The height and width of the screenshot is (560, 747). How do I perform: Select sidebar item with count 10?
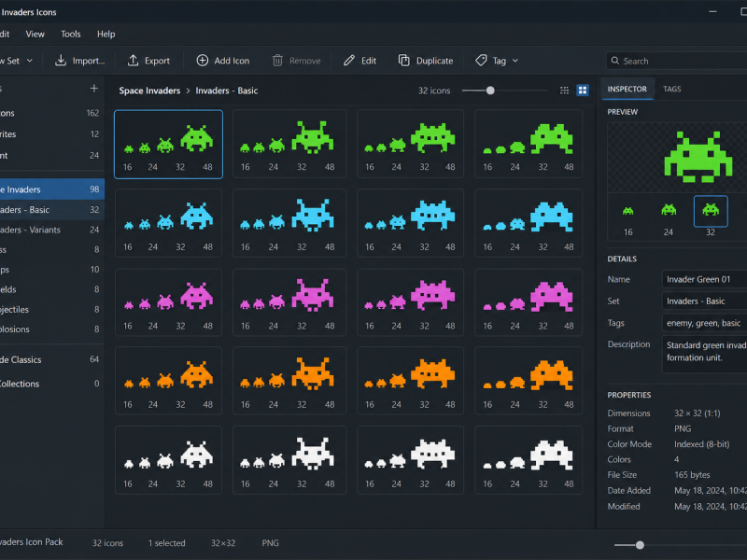[x=52, y=270]
